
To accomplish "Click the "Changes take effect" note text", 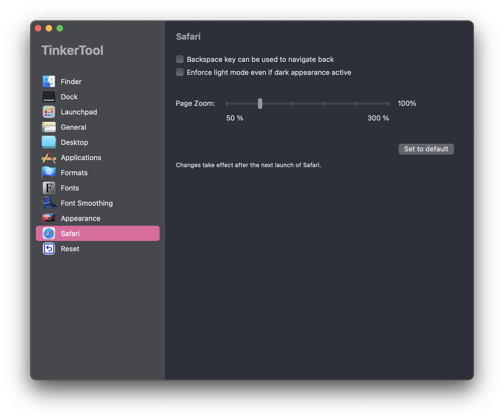I will click(248, 165).
